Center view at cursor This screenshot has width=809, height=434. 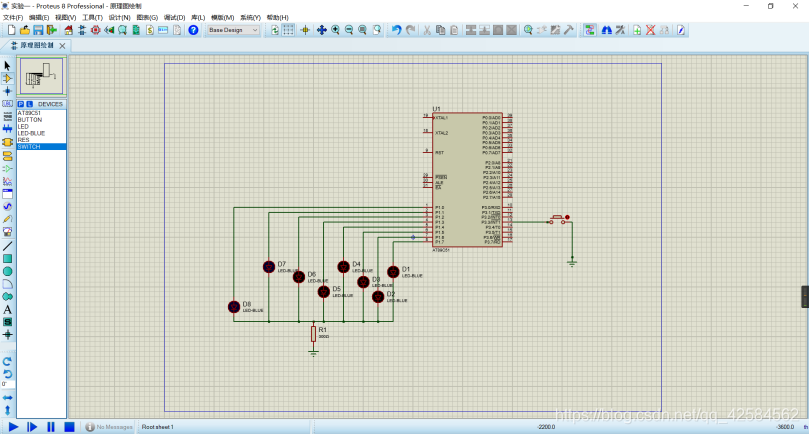[x=321, y=30]
